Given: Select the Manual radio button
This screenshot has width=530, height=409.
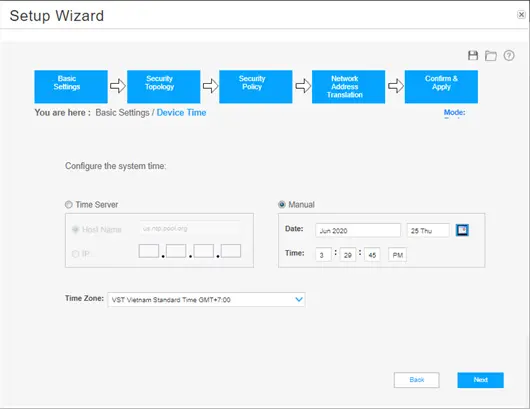Looking at the screenshot, I should tap(282, 204).
